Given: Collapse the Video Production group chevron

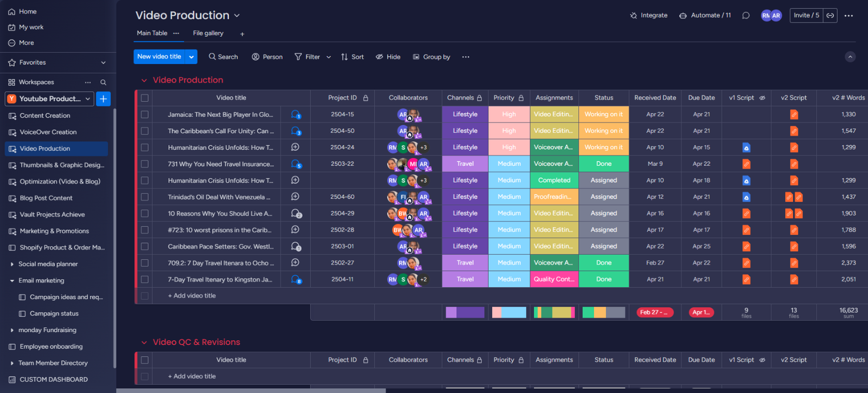Looking at the screenshot, I should click(144, 80).
